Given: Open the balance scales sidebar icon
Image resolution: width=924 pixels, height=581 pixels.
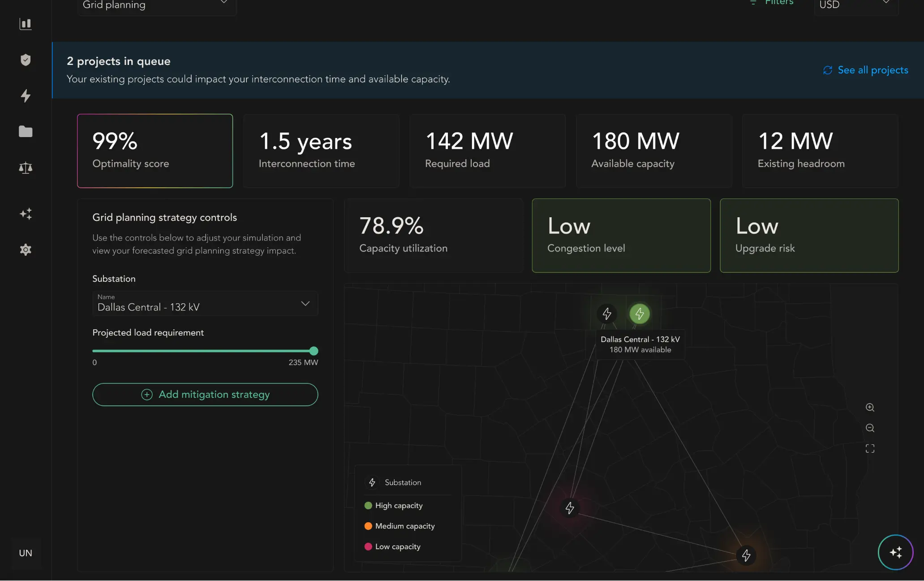Looking at the screenshot, I should point(26,168).
